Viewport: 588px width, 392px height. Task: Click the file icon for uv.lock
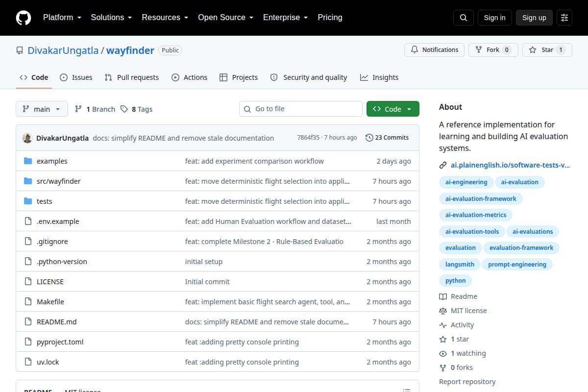[28, 362]
